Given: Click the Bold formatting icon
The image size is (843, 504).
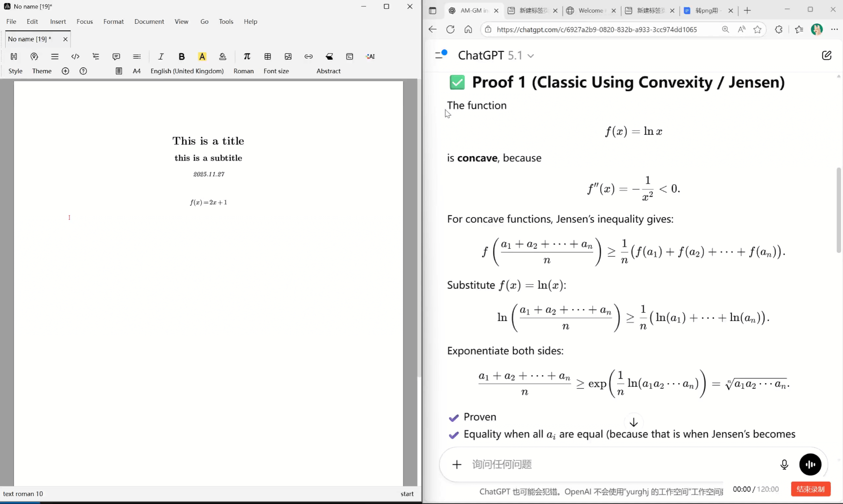Looking at the screenshot, I should (182, 56).
